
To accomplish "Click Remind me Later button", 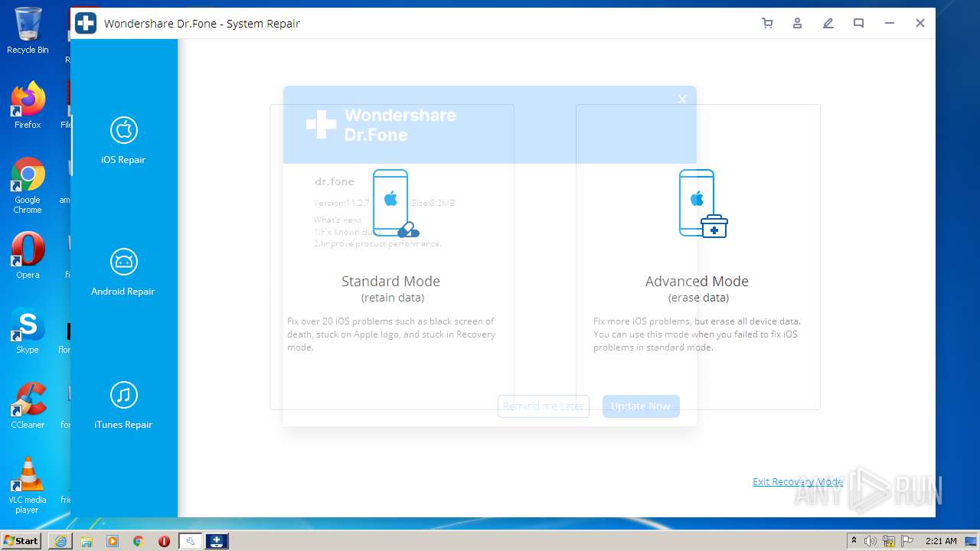I will click(544, 406).
